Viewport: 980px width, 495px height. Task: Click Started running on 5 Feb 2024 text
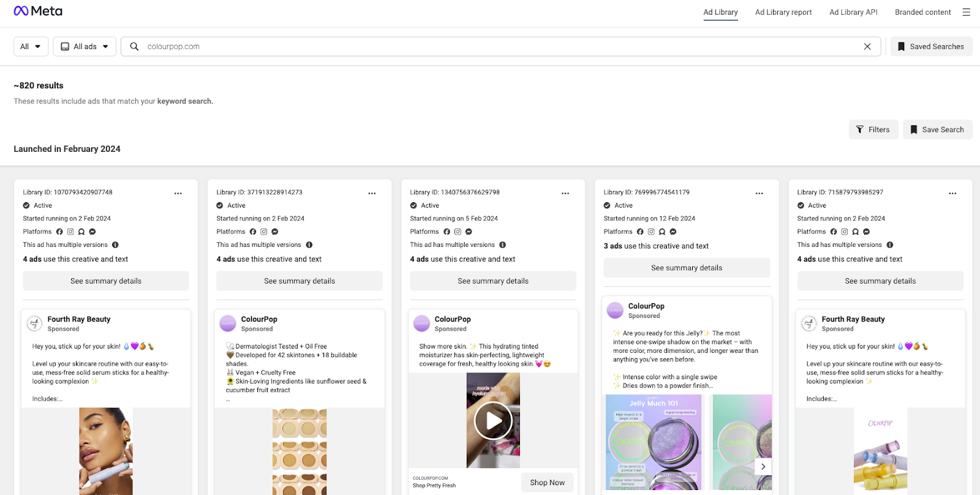point(454,219)
